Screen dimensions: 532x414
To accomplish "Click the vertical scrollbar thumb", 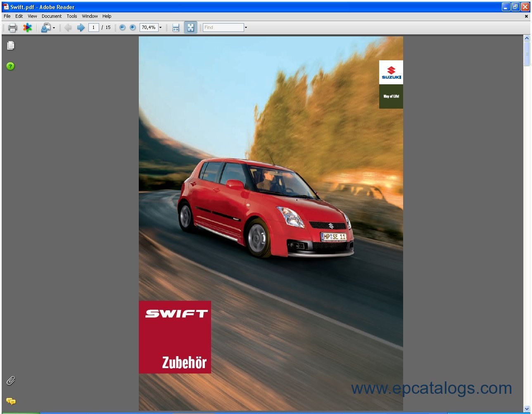I will click(527, 54).
